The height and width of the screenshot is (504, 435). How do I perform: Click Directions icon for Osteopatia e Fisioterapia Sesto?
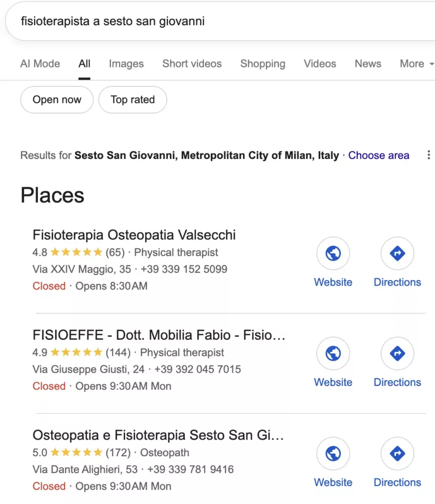click(x=397, y=454)
